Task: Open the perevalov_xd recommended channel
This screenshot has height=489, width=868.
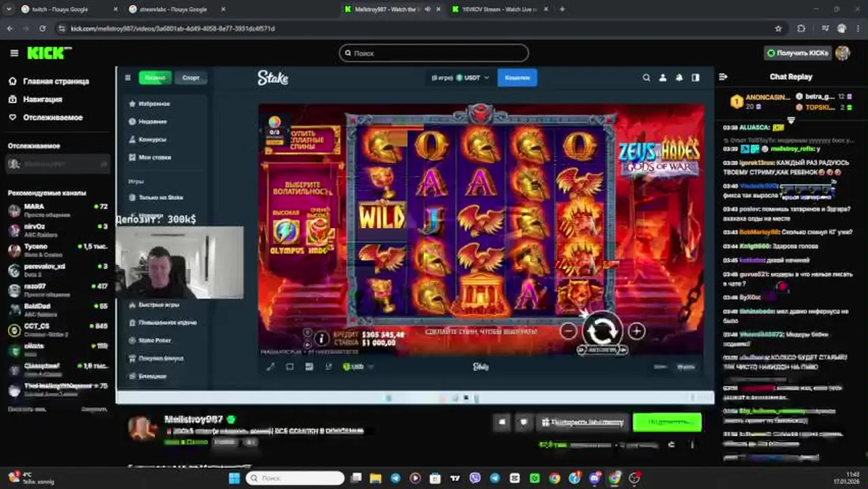Action: point(58,270)
